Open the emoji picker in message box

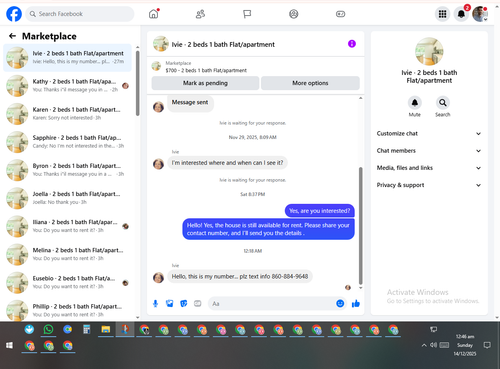(340, 303)
